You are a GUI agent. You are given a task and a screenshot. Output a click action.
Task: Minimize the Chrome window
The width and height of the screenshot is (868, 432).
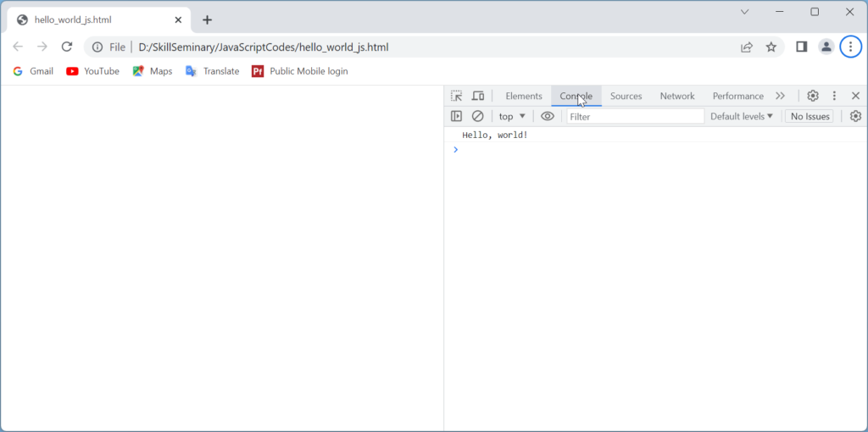(780, 12)
